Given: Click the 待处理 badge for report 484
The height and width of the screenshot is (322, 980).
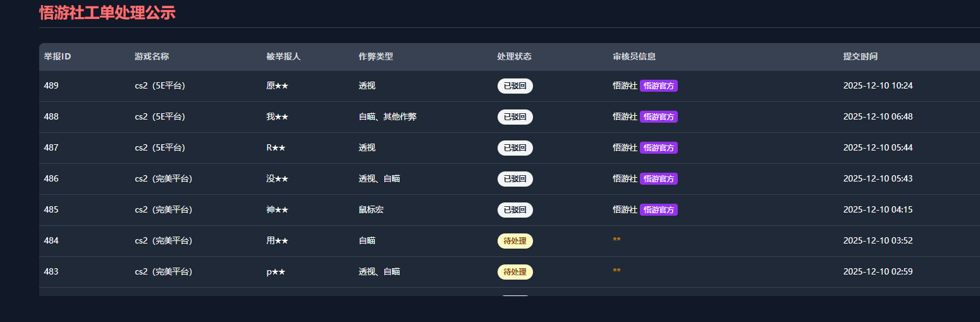Looking at the screenshot, I should (515, 241).
